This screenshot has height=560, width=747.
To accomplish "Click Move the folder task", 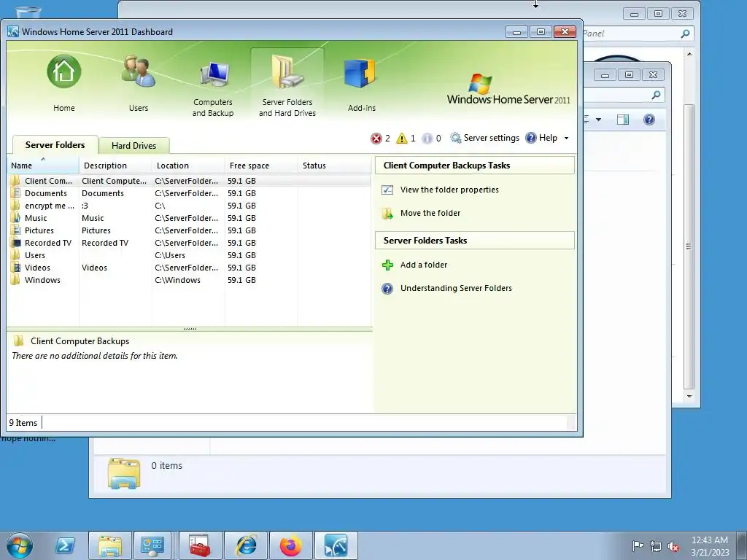I will [x=430, y=213].
